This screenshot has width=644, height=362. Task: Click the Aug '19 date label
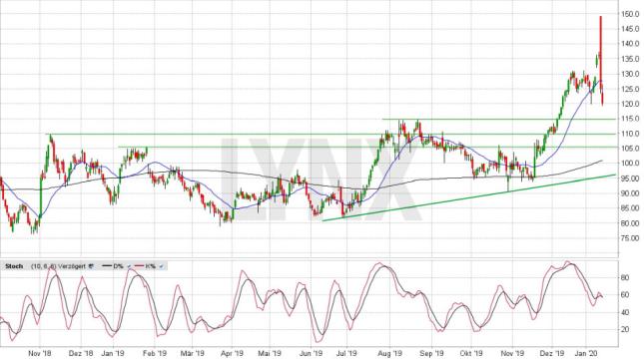(x=389, y=353)
